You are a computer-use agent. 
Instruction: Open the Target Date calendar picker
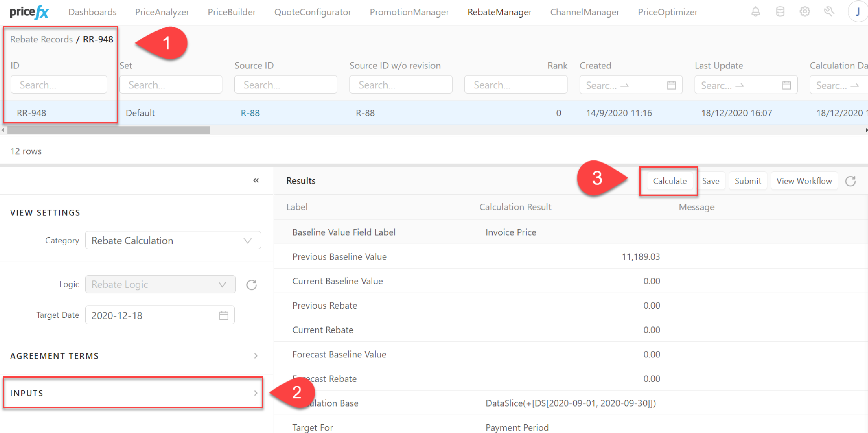tap(224, 315)
